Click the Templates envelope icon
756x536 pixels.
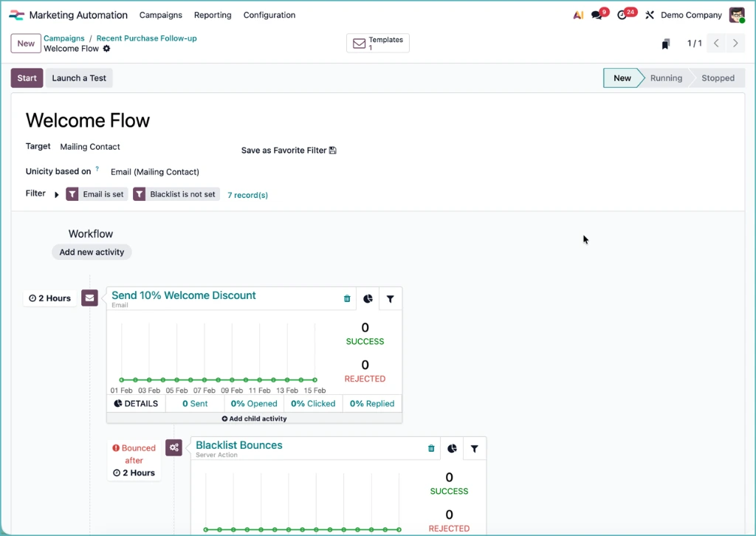tap(360, 44)
